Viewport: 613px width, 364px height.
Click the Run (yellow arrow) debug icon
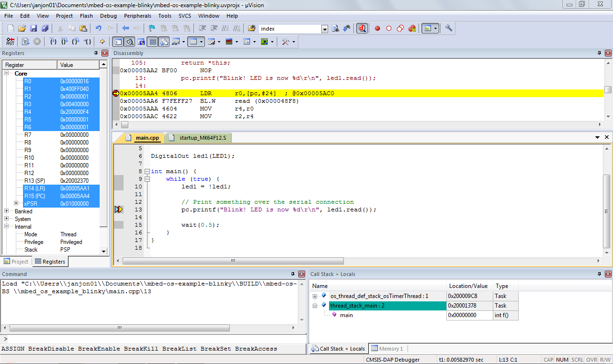pyautogui.click(x=102, y=42)
